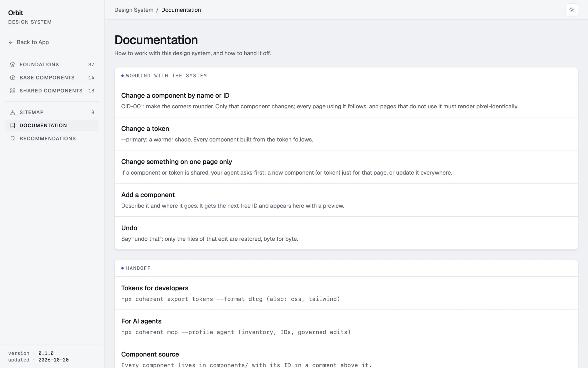Click 'Change something on one page only' heading
This screenshot has height=368, width=588.
click(x=176, y=162)
